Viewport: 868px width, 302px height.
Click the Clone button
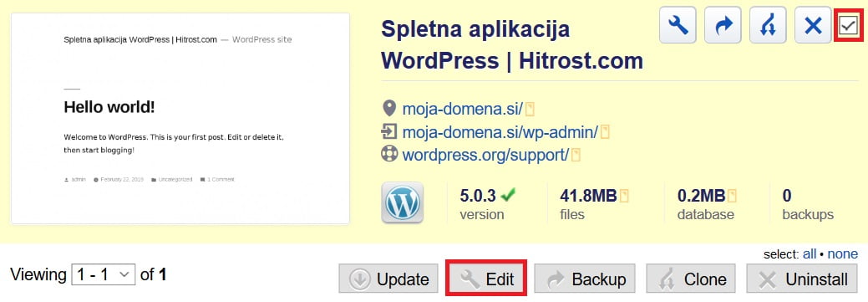click(691, 279)
